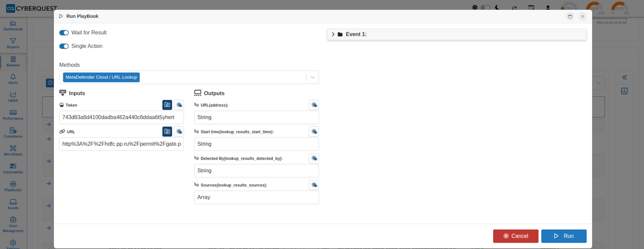Toggle the light/dark theme switch in header
Viewport: 644px width, 249px height.
coord(485,8)
